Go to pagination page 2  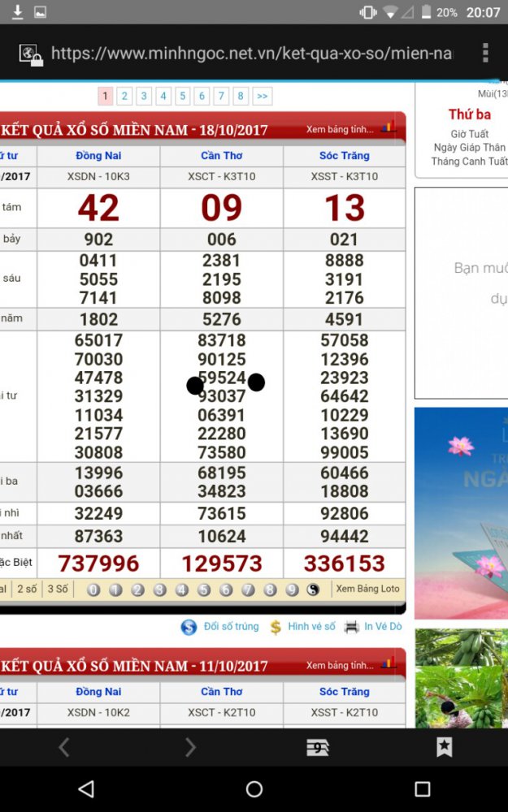124,97
